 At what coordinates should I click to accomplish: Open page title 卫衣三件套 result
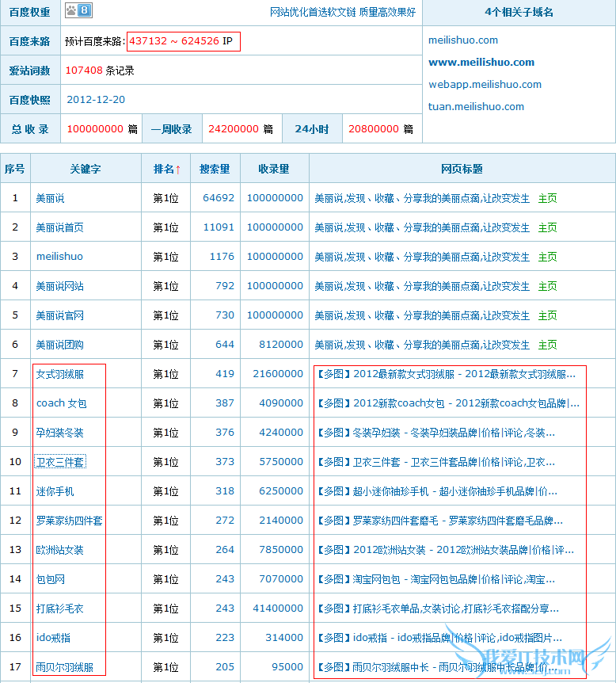(435, 462)
